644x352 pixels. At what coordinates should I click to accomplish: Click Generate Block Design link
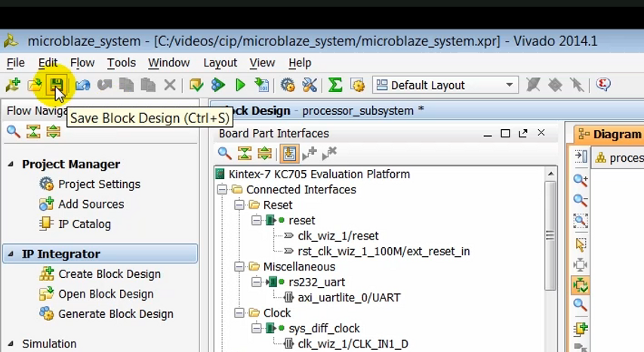click(116, 314)
